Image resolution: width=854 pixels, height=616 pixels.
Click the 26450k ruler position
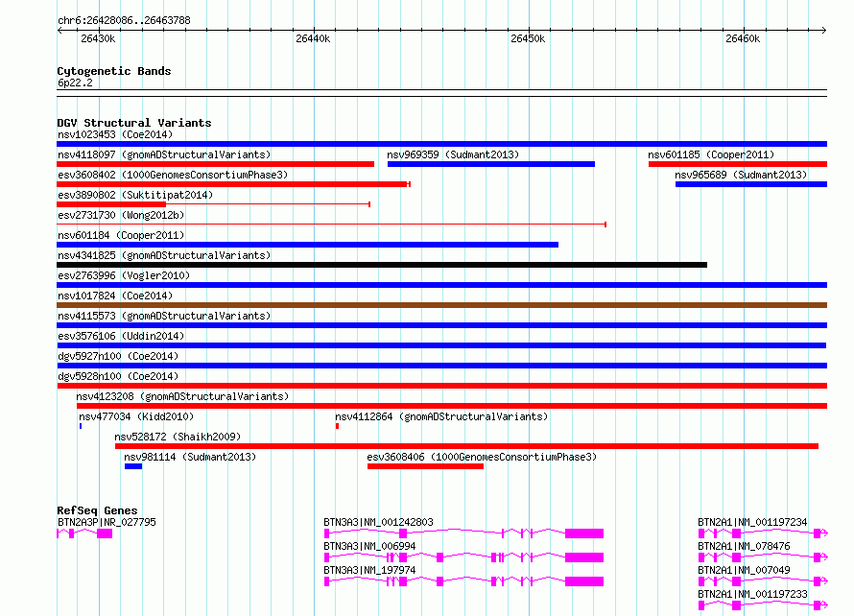528,38
